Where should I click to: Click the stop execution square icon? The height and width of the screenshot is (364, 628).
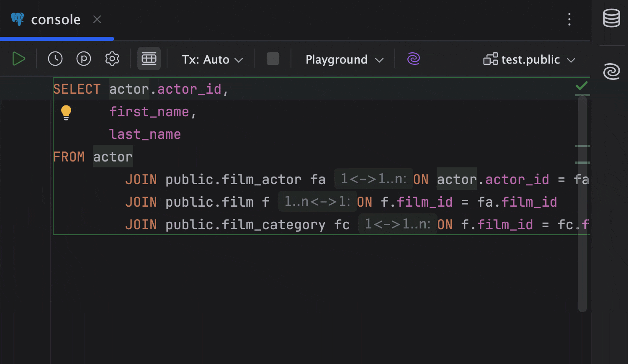(x=273, y=59)
